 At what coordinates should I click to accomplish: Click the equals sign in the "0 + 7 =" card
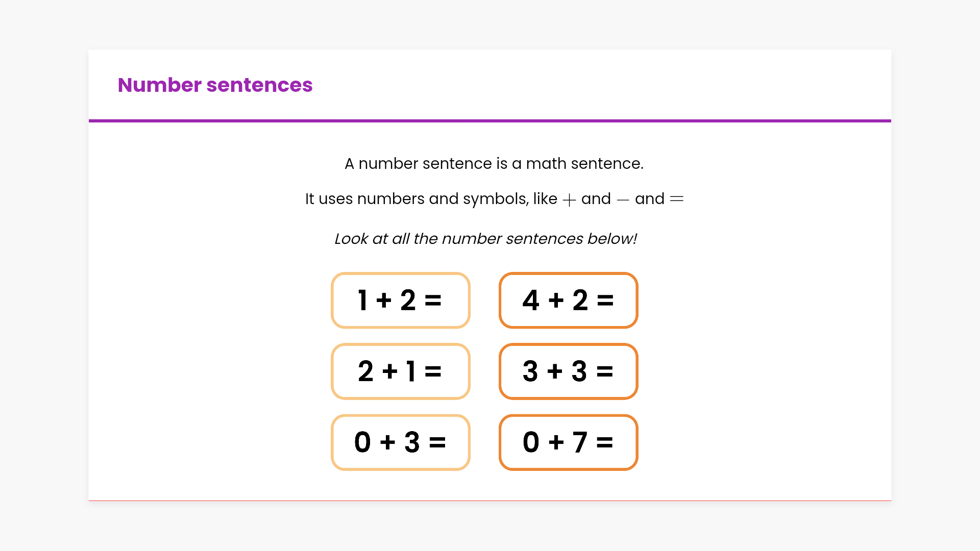(x=604, y=442)
